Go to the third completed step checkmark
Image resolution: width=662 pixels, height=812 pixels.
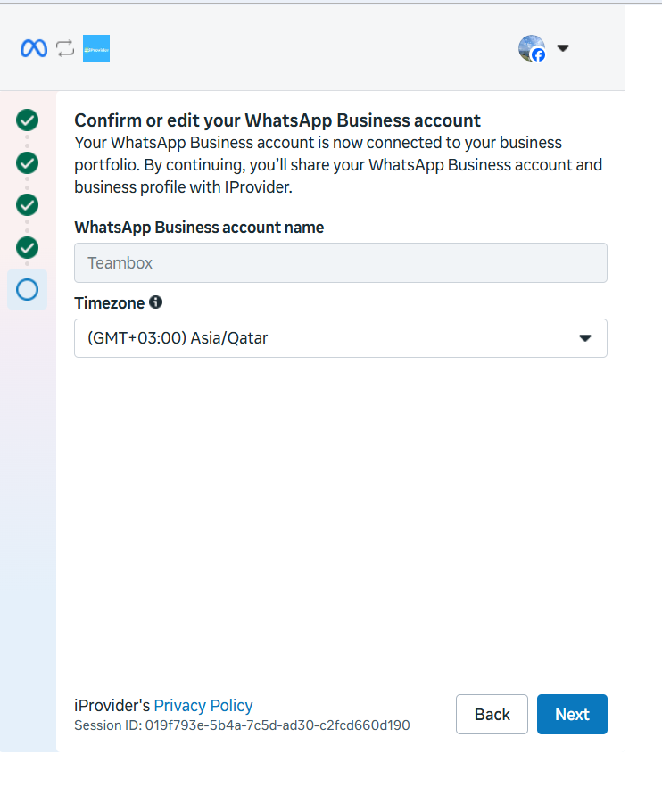(x=27, y=205)
